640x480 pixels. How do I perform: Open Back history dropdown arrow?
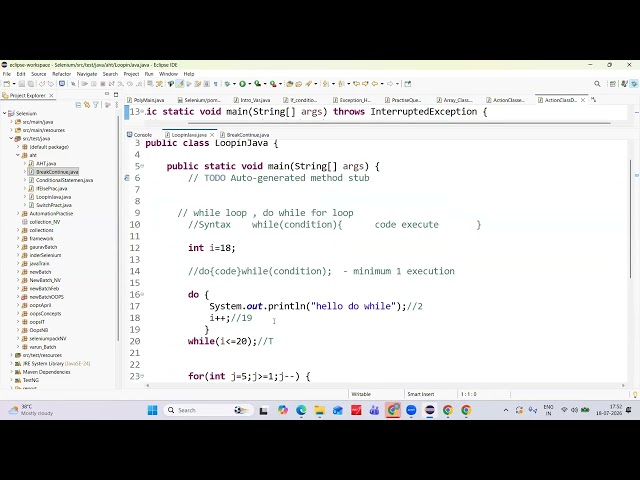pyautogui.click(x=382, y=84)
